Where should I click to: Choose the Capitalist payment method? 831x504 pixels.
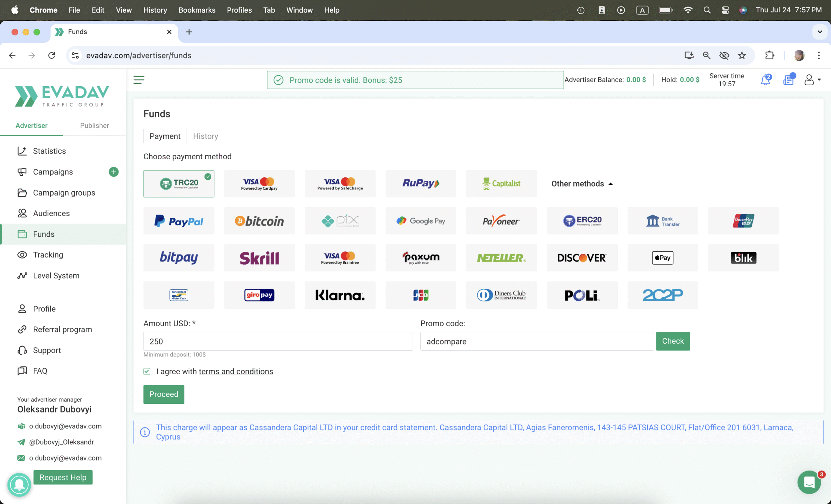pyautogui.click(x=501, y=184)
